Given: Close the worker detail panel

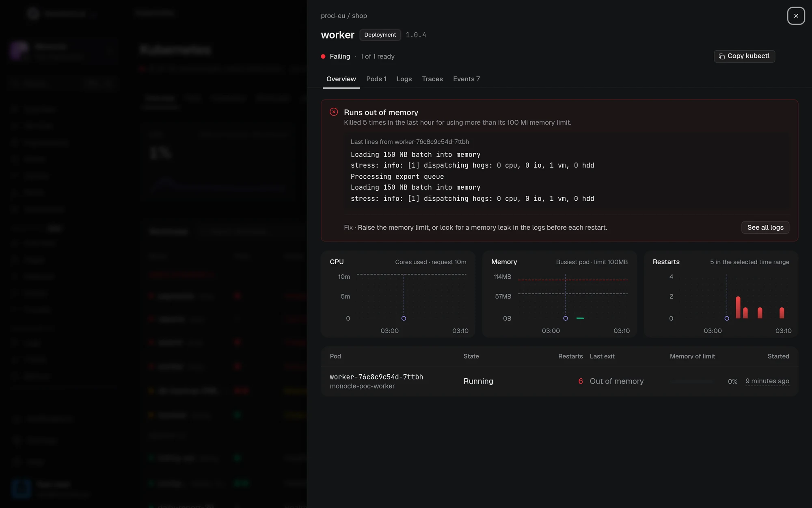Looking at the screenshot, I should click(796, 16).
